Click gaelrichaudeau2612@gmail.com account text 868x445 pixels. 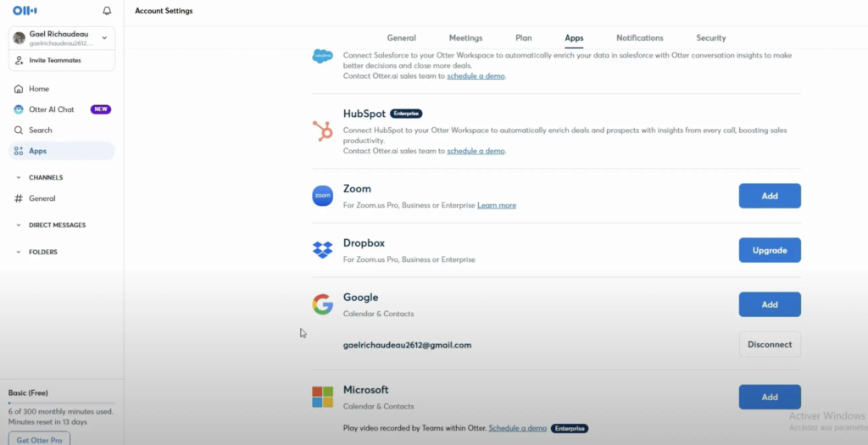click(408, 345)
